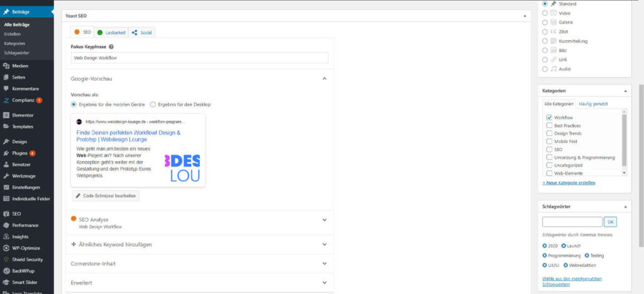Expand the Cornerstone-Inhalt section
Screen dimensions: 644x294
point(325,264)
